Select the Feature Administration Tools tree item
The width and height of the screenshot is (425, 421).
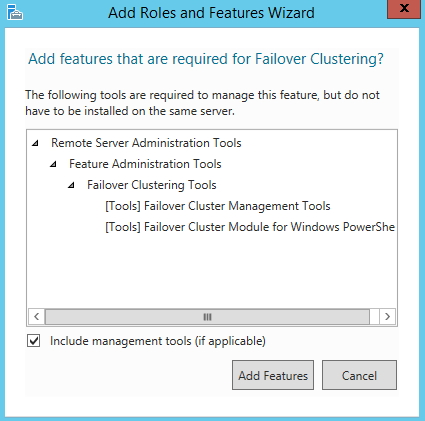(x=145, y=164)
